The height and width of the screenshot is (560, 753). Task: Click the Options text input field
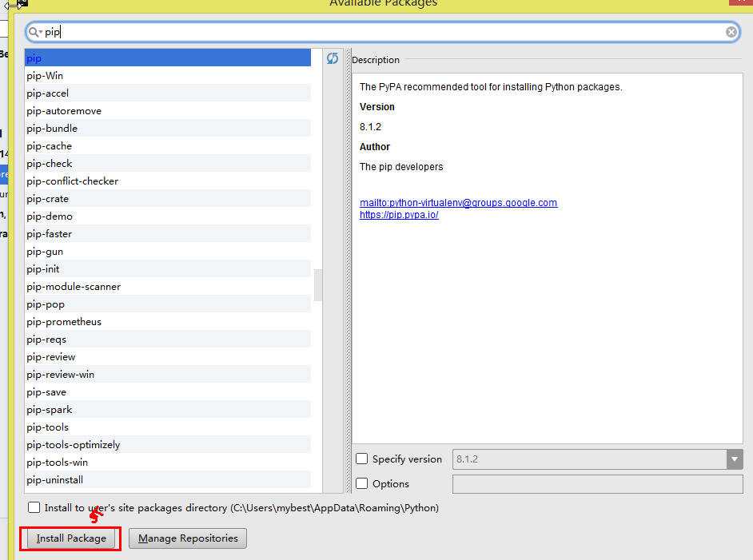597,483
